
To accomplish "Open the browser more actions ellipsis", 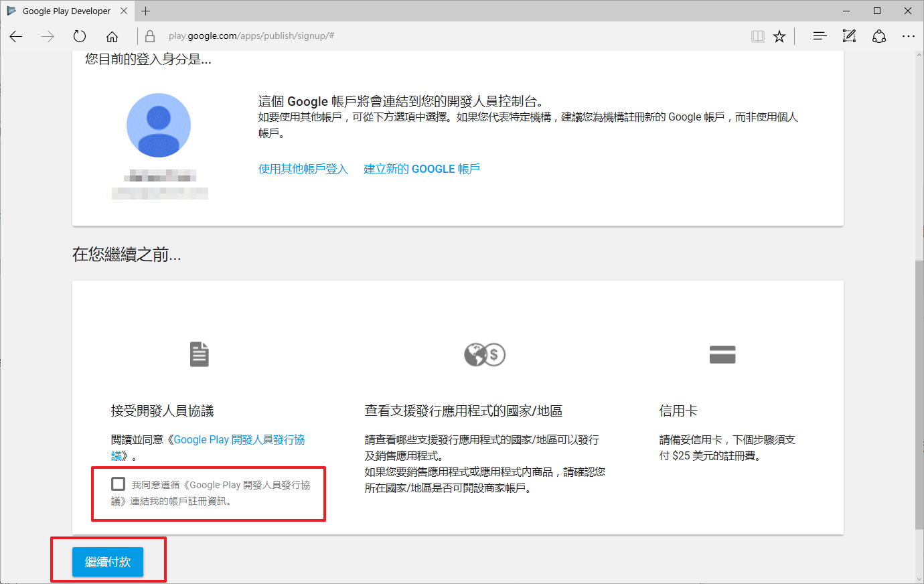I will click(x=909, y=36).
